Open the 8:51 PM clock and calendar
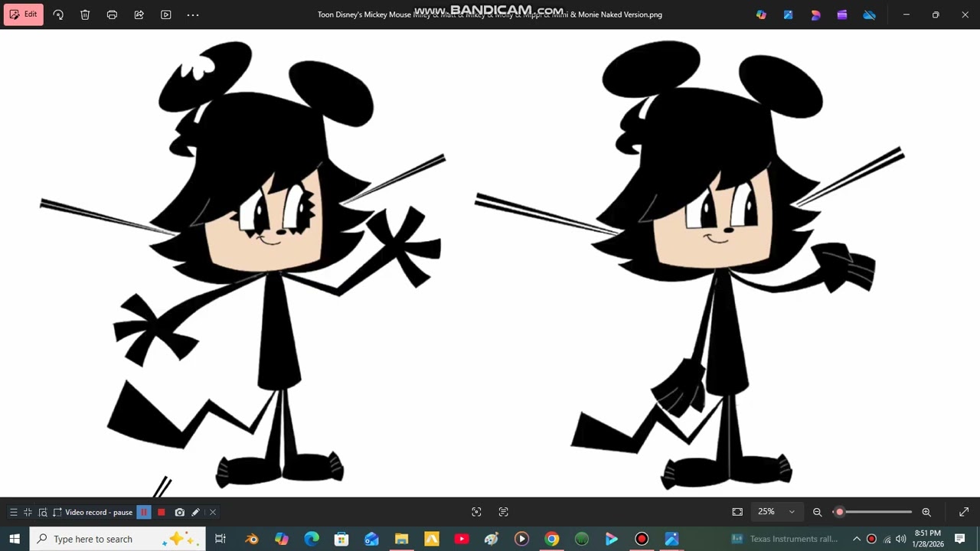The image size is (980, 551). [927, 539]
